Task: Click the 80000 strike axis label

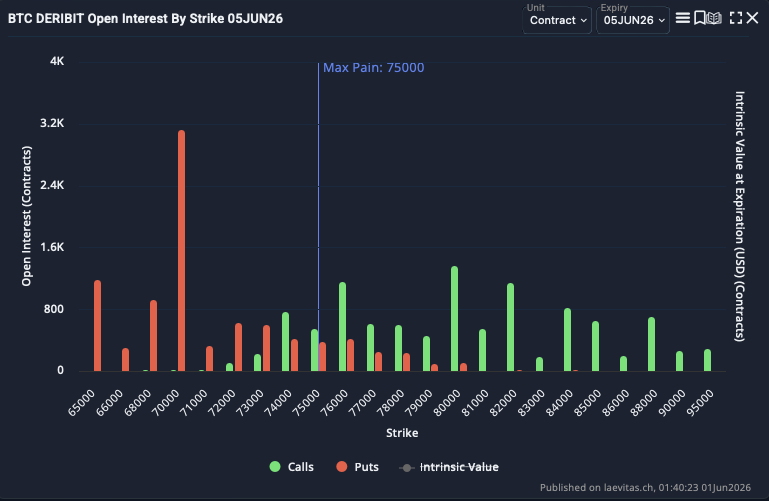Action: point(447,403)
